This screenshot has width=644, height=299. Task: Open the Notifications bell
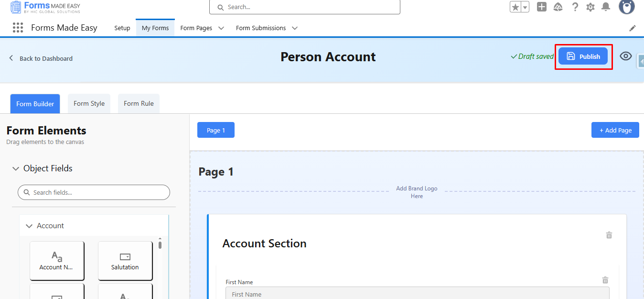(x=606, y=7)
